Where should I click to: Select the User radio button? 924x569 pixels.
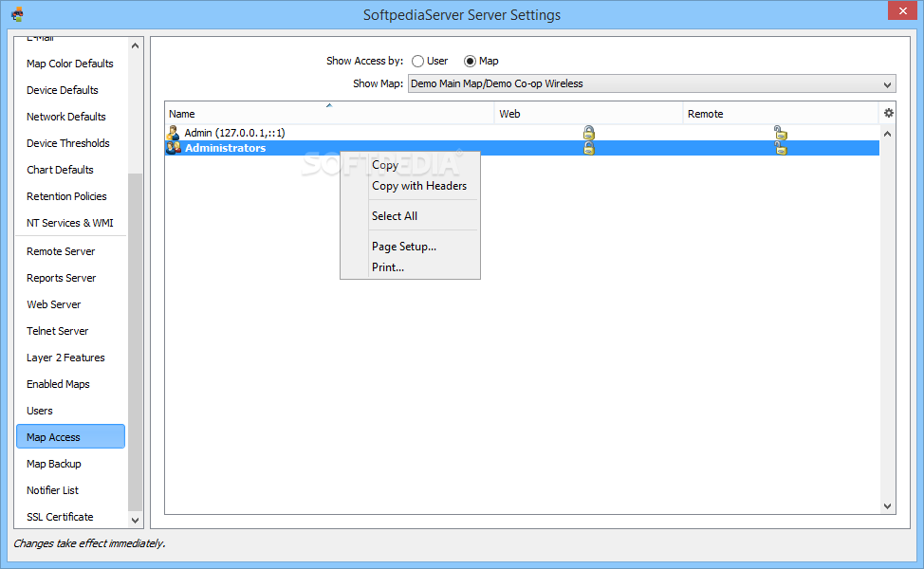417,62
